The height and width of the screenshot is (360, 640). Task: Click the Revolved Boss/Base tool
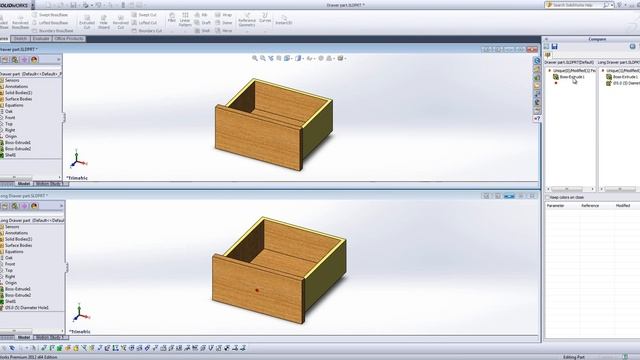[x=20, y=22]
